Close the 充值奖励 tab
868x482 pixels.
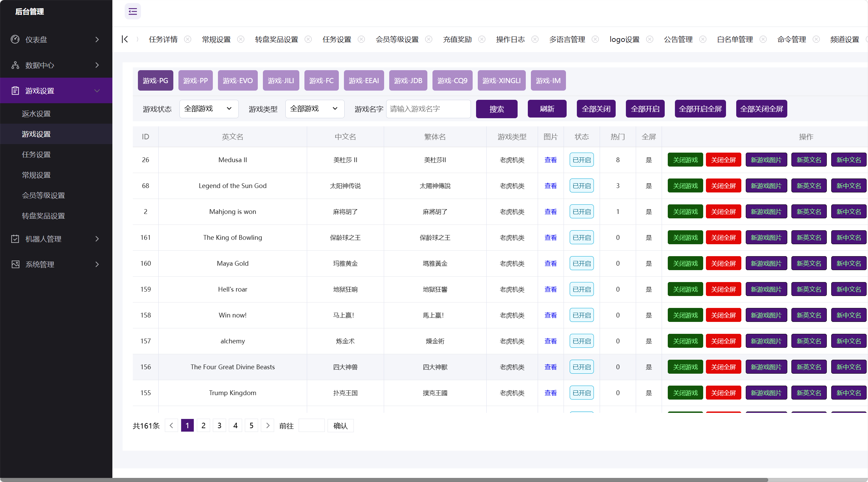click(482, 39)
